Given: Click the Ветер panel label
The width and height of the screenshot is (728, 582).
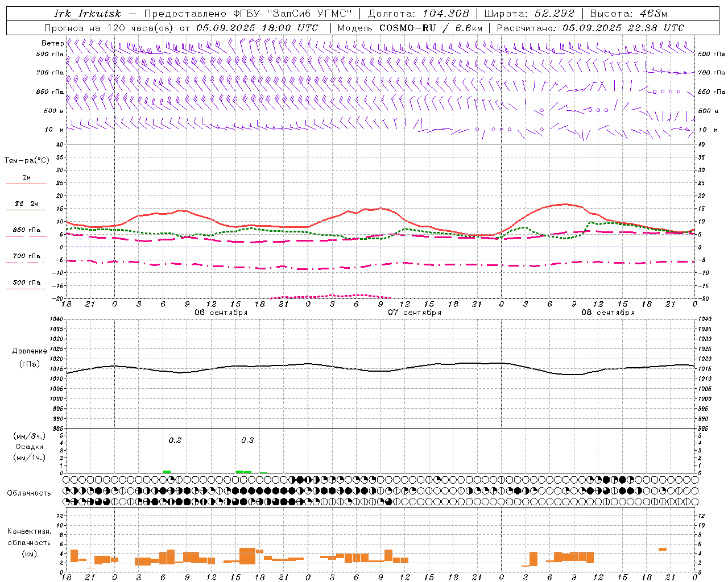Looking at the screenshot, I should [52, 43].
